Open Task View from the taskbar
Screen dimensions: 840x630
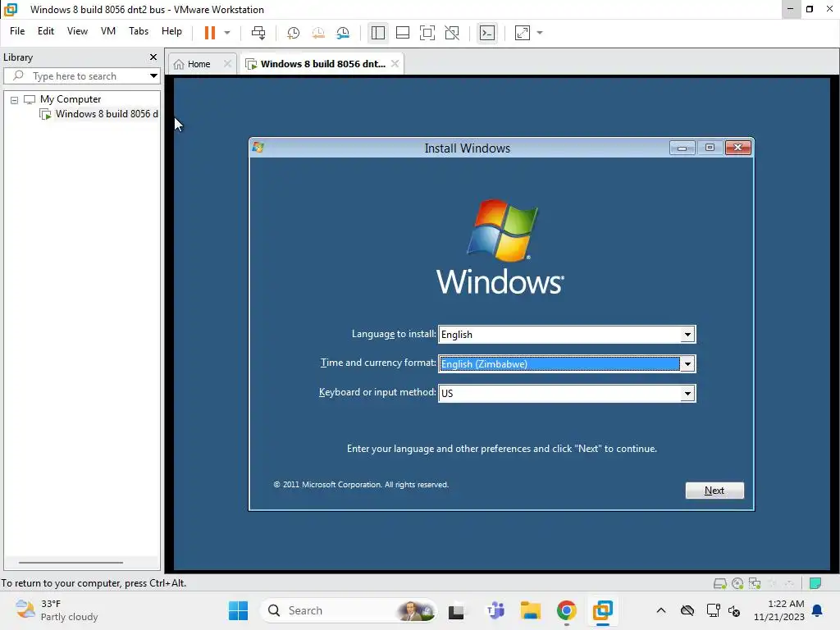[x=456, y=610]
